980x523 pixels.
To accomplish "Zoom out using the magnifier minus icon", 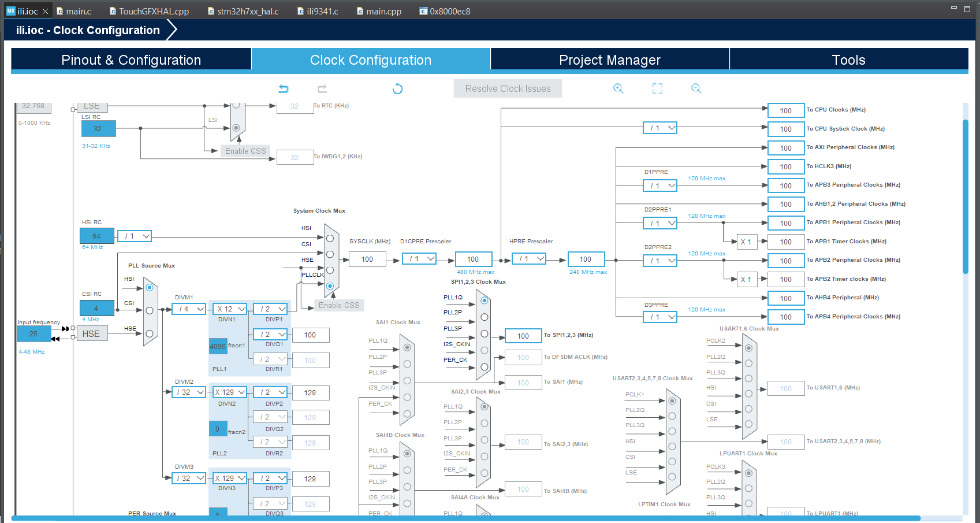I will pyautogui.click(x=695, y=88).
